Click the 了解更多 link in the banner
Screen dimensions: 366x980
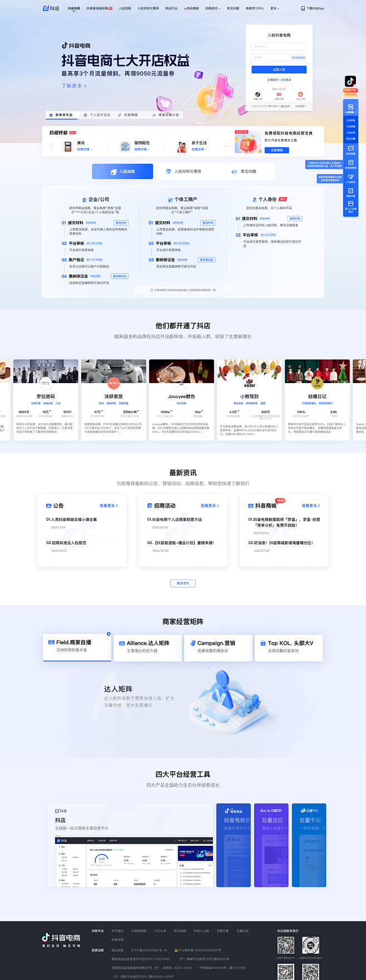pyautogui.click(x=74, y=86)
